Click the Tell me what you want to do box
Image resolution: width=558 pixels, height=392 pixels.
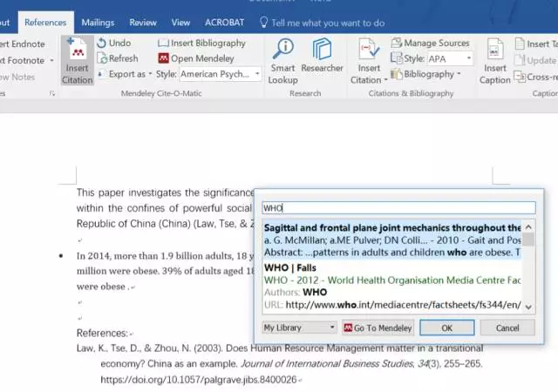tap(328, 24)
